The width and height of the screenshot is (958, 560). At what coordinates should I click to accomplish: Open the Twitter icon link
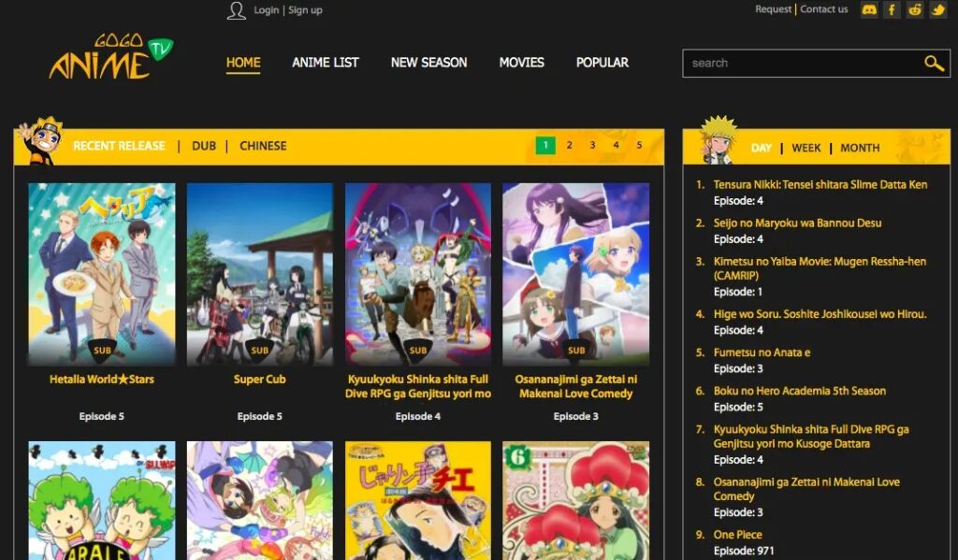[937, 9]
